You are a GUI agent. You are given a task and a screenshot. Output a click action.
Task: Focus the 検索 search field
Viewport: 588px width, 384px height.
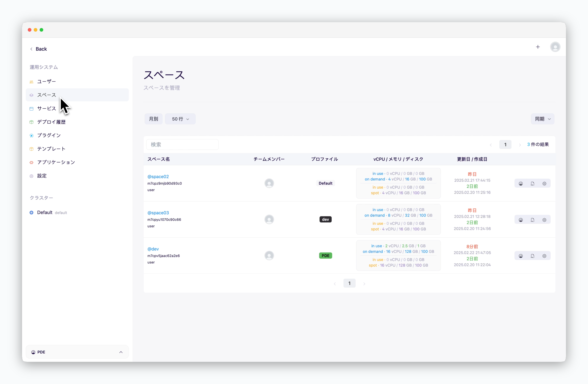[182, 145]
